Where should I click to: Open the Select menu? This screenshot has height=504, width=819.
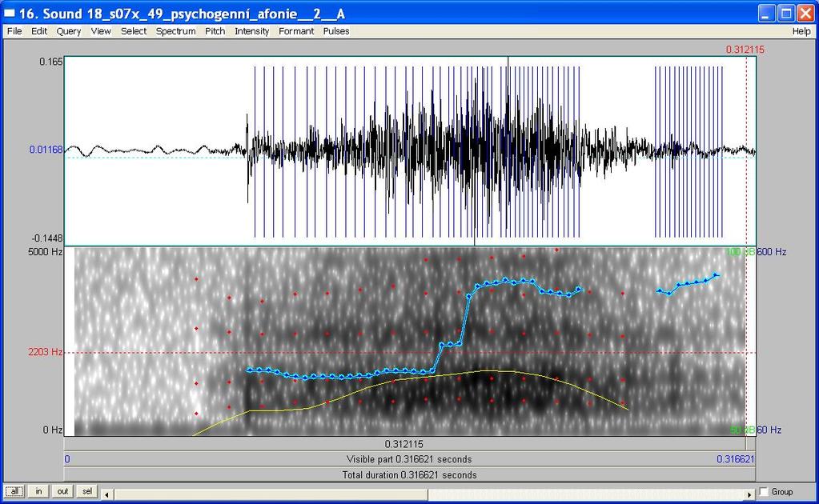pyautogui.click(x=134, y=31)
